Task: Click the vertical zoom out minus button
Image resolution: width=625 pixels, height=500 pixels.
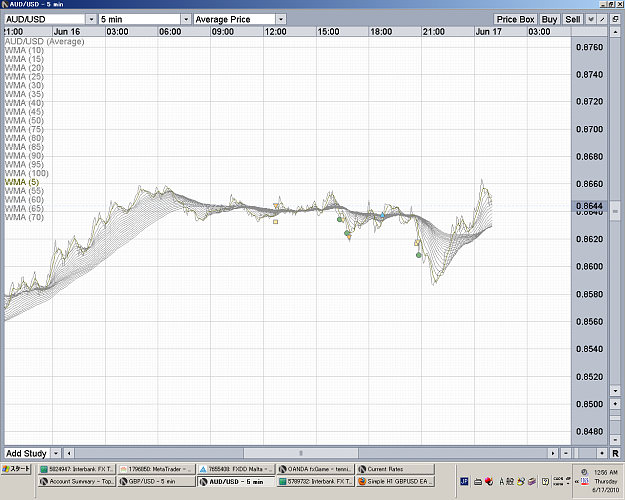Action: click(x=615, y=439)
